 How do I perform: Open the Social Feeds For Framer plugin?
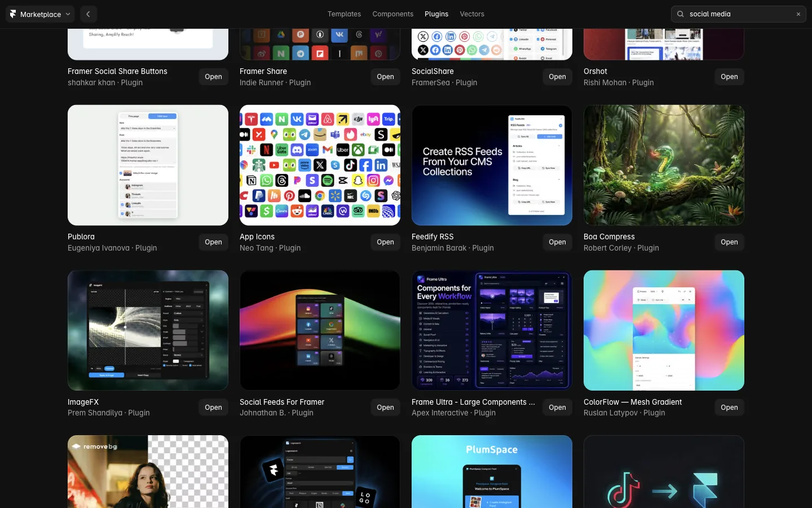(x=385, y=408)
